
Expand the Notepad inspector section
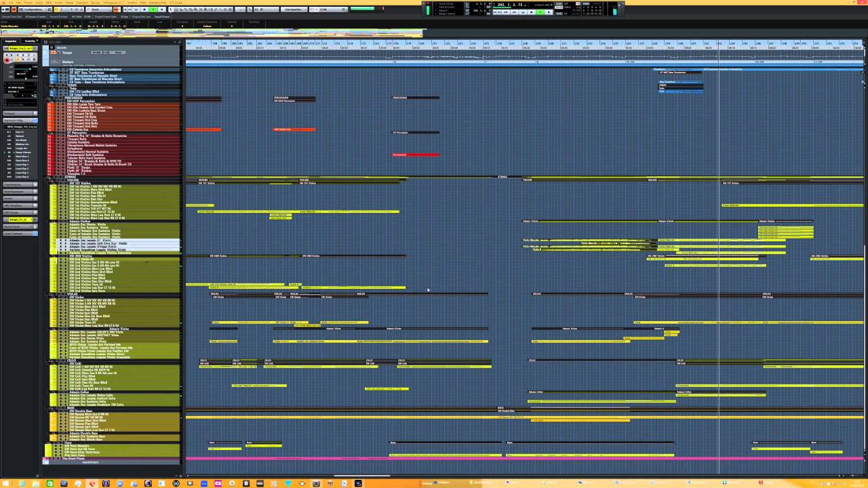(20, 113)
